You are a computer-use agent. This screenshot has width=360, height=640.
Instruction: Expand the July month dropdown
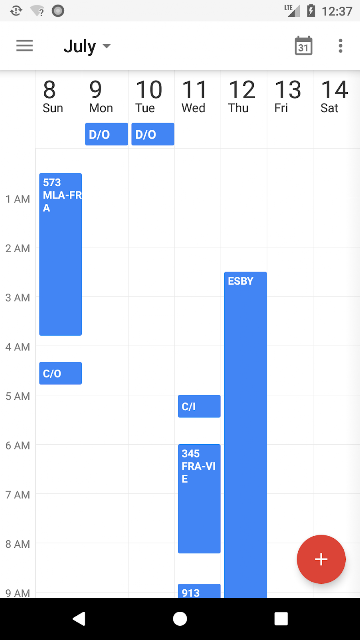(87, 46)
